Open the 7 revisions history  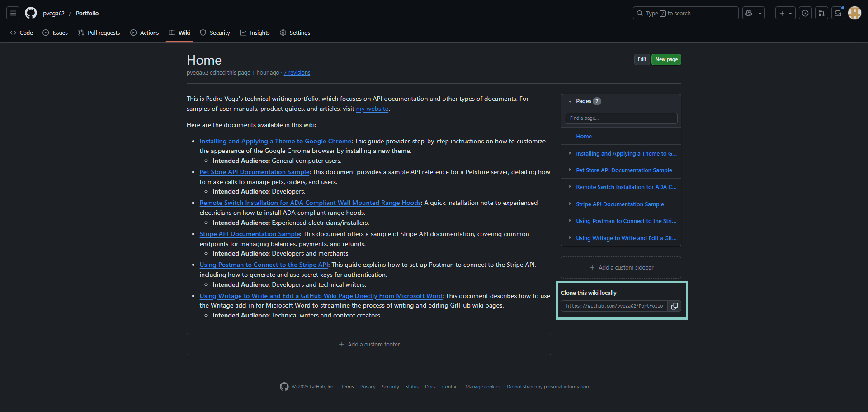[x=297, y=72]
